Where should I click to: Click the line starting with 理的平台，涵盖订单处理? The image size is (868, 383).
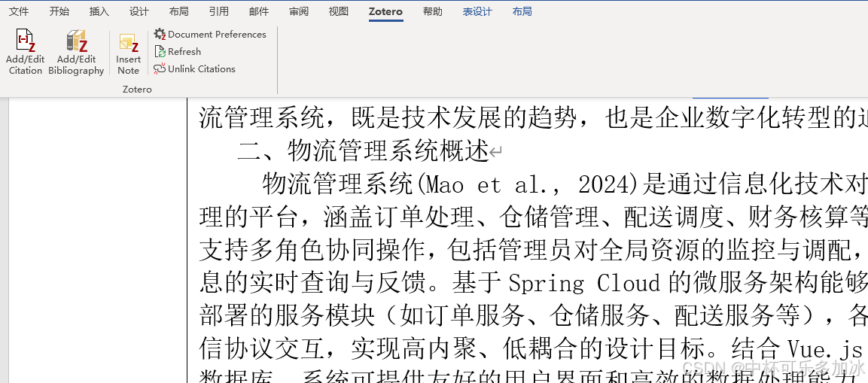click(533, 218)
